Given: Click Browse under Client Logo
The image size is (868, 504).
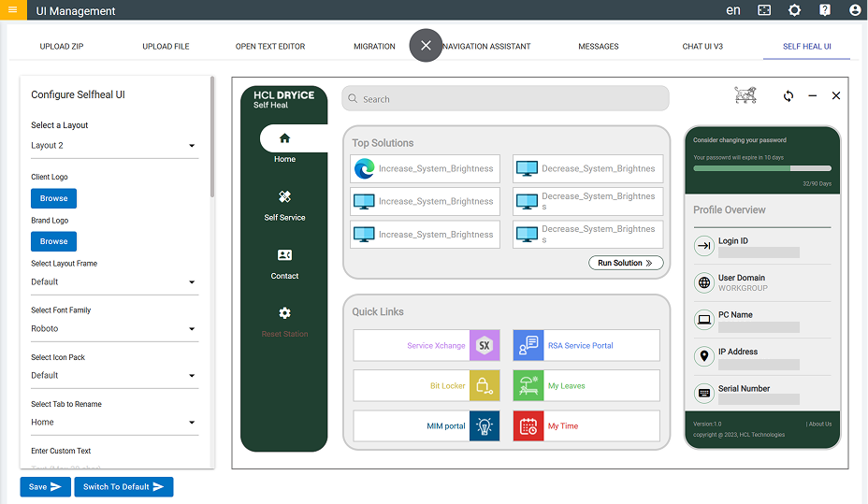Looking at the screenshot, I should pyautogui.click(x=53, y=198).
